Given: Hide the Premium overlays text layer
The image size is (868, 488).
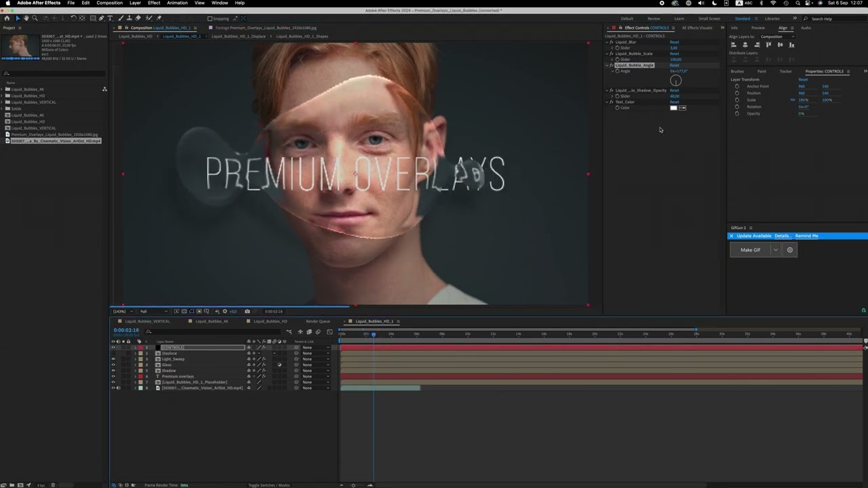Looking at the screenshot, I should coord(113,376).
